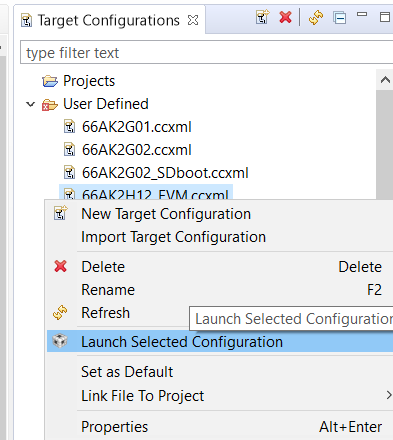Screen dimensions: 393x440
Task: Click the Collapse All toolbar icon
Action: (x=340, y=18)
